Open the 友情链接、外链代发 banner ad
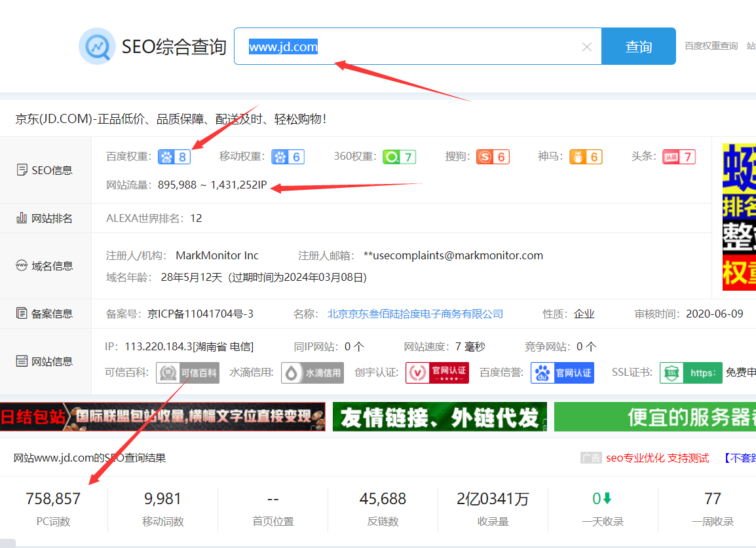The width and height of the screenshot is (756, 548). click(x=440, y=417)
